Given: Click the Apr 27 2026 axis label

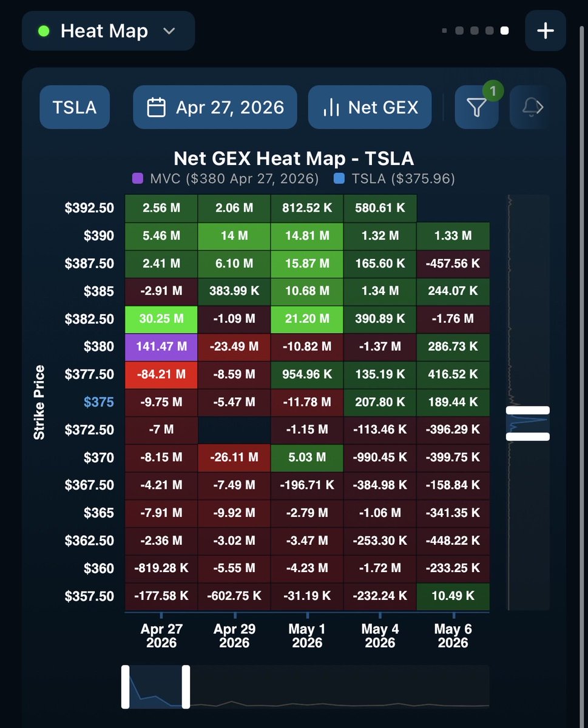Looking at the screenshot, I should (x=161, y=636).
